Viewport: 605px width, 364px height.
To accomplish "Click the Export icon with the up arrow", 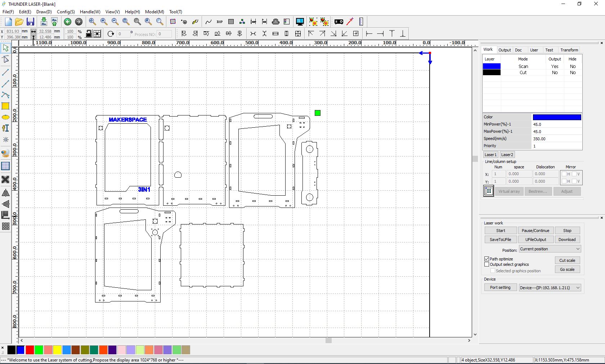I will [54, 22].
